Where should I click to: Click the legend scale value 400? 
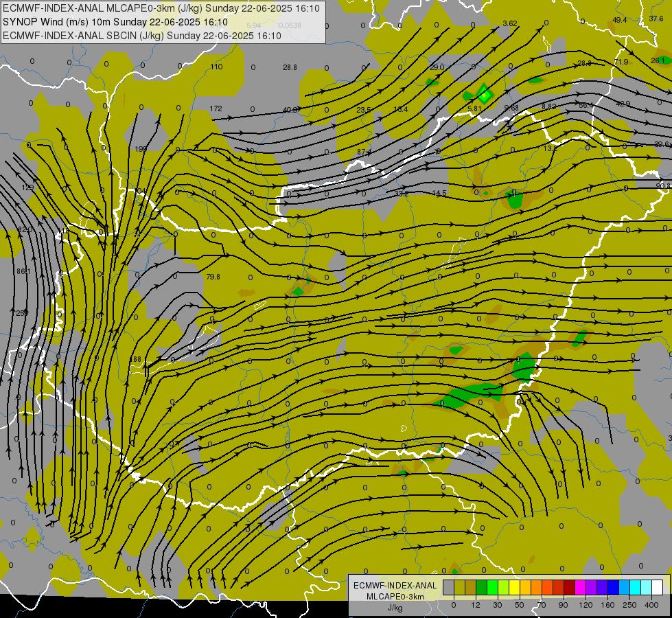(x=651, y=605)
